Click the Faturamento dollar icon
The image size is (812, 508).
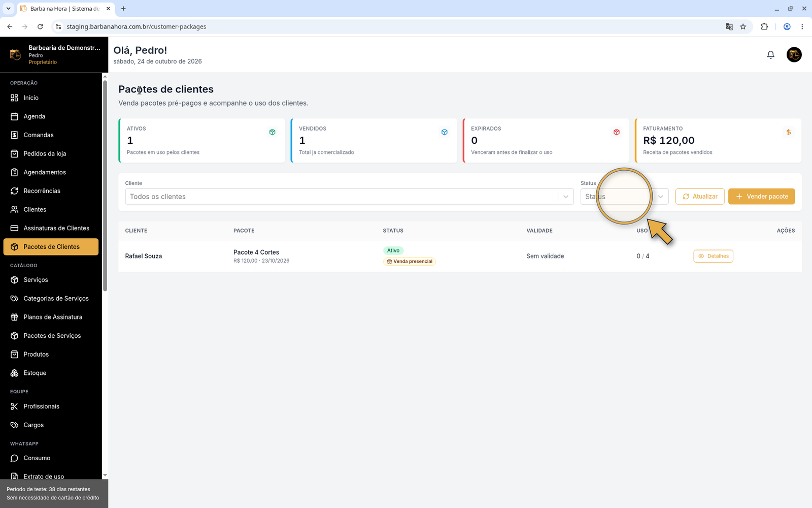click(788, 132)
